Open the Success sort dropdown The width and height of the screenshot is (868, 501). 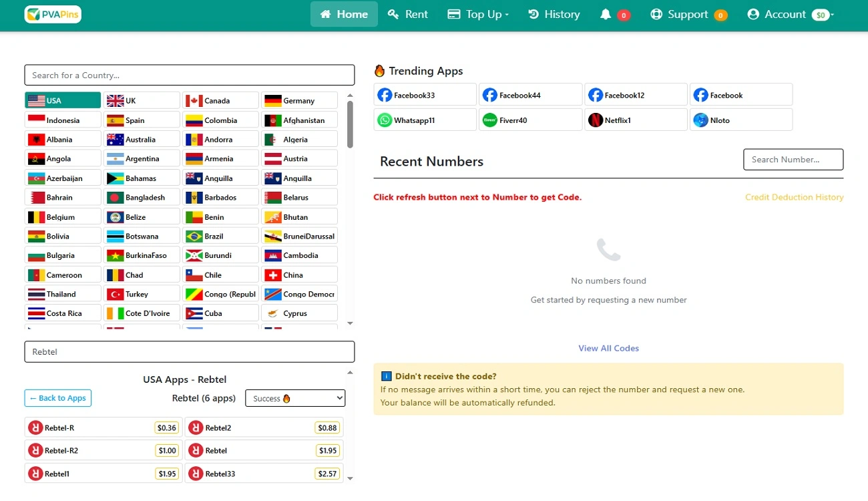tap(295, 398)
